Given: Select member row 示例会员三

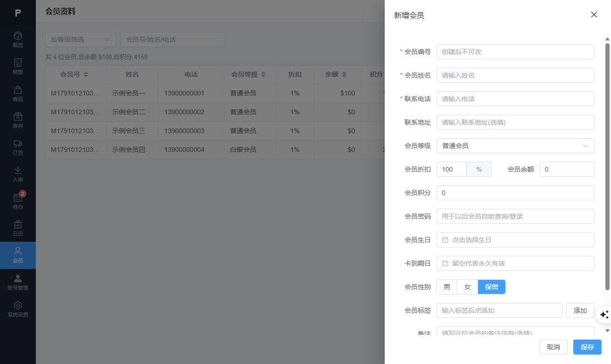Looking at the screenshot, I should coord(215,131).
